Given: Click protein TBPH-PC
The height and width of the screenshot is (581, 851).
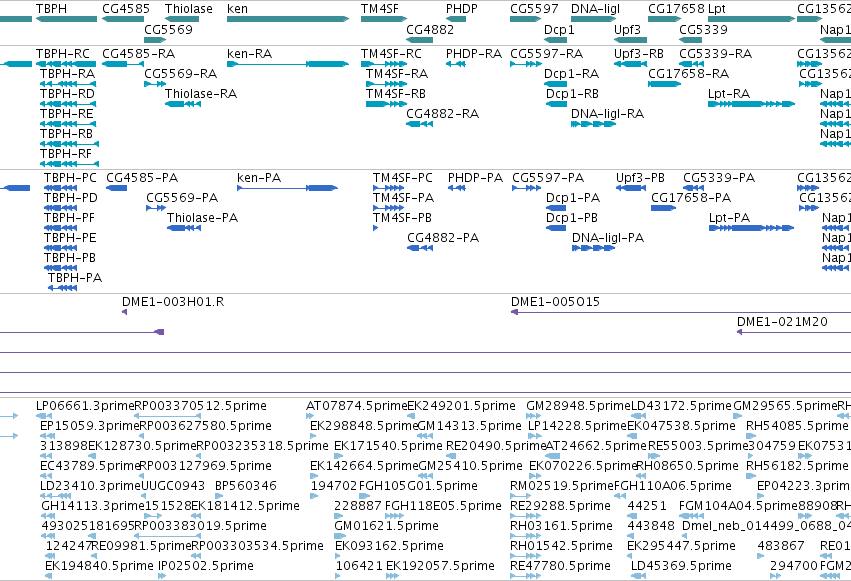Looking at the screenshot, I should point(70,178).
